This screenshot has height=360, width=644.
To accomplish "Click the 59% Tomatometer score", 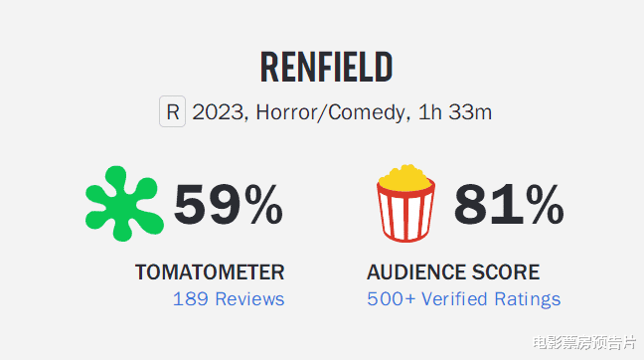I will click(x=229, y=204).
